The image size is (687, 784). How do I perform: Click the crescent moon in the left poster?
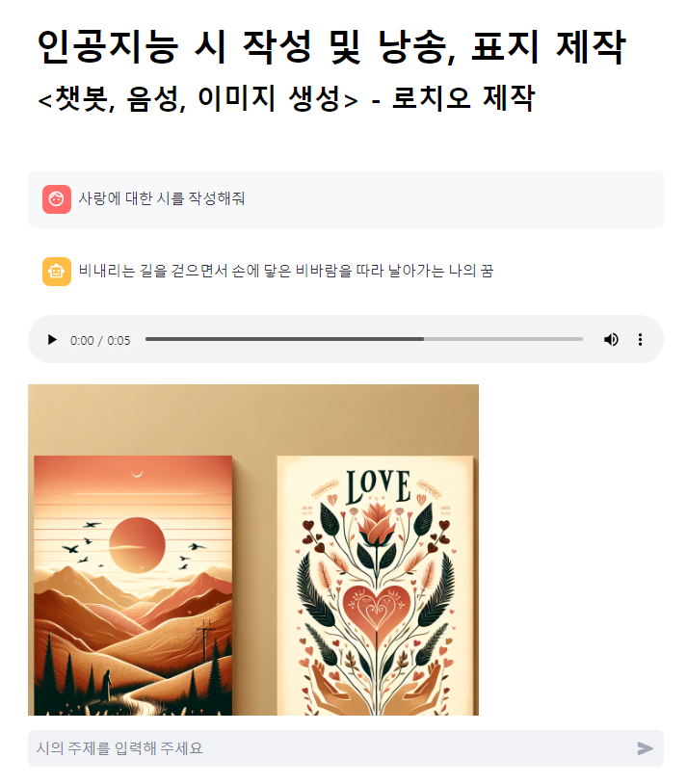[x=137, y=474]
